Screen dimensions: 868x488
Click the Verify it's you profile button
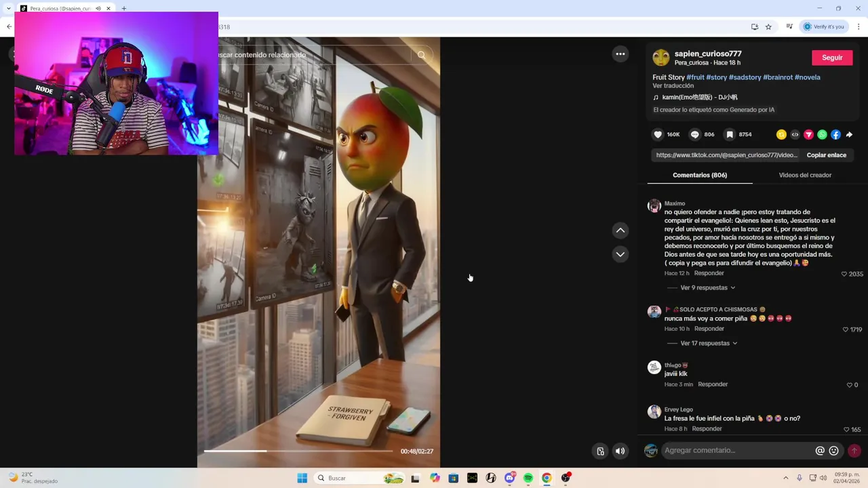point(824,26)
